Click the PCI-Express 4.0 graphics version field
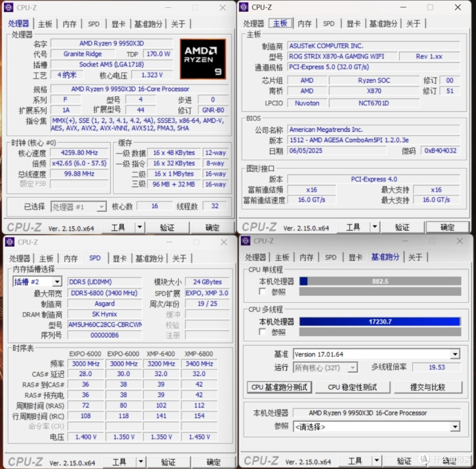 click(x=374, y=179)
